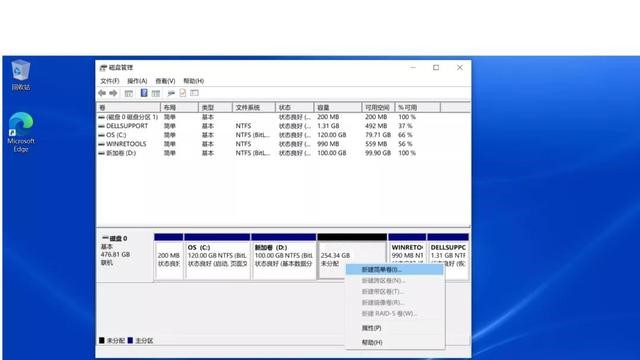
Task: Open the Recycle Bin desktop icon
Action: 20,75
